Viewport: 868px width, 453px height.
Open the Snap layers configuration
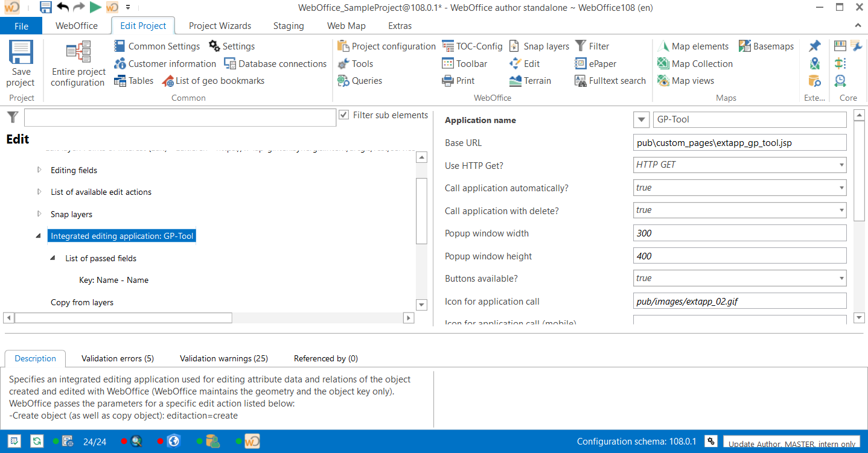point(539,46)
